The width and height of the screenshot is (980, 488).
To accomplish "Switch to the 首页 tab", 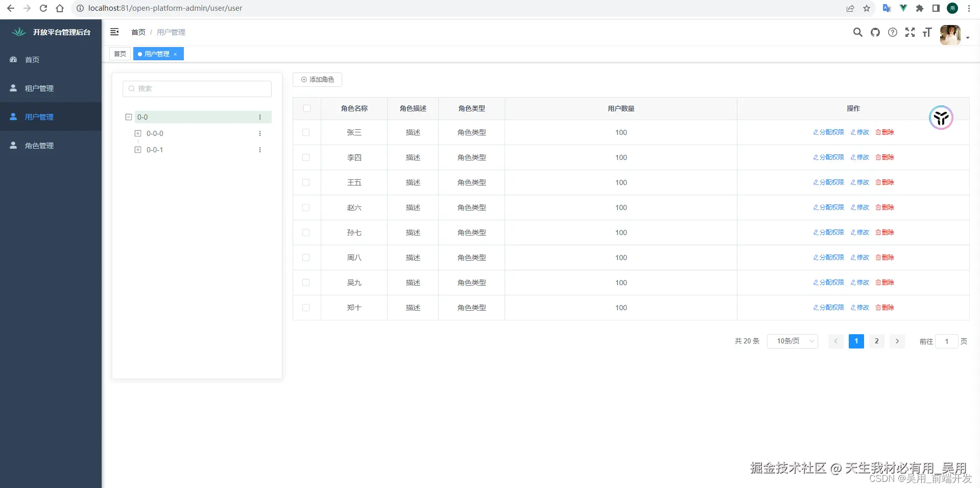I will point(119,54).
